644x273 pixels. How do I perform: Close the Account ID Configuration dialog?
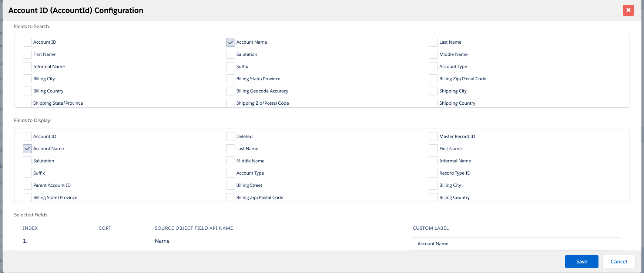pos(628,10)
